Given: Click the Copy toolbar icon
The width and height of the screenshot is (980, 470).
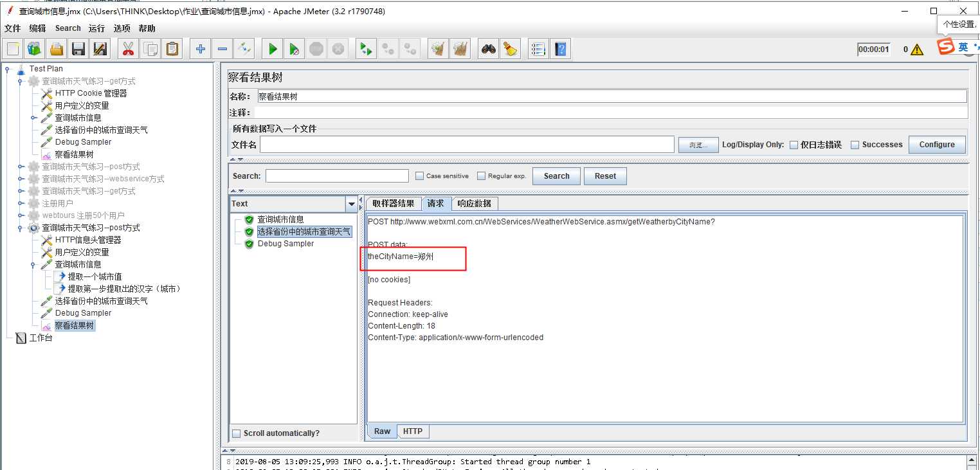Looking at the screenshot, I should pos(150,49).
